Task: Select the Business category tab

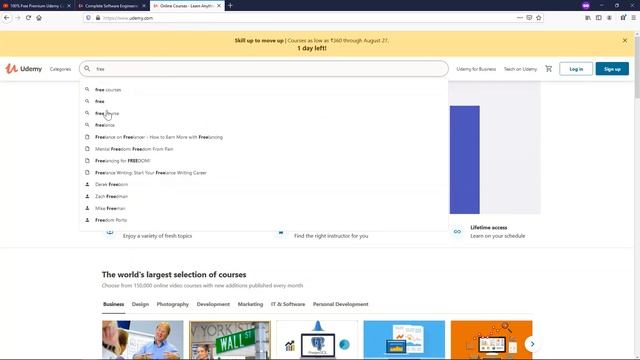Action: coord(113,304)
